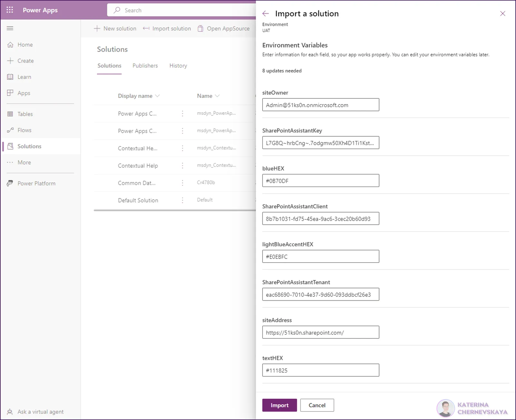Screen dimensions: 516x420
Task: Select the Solutions tab
Action: click(x=109, y=65)
